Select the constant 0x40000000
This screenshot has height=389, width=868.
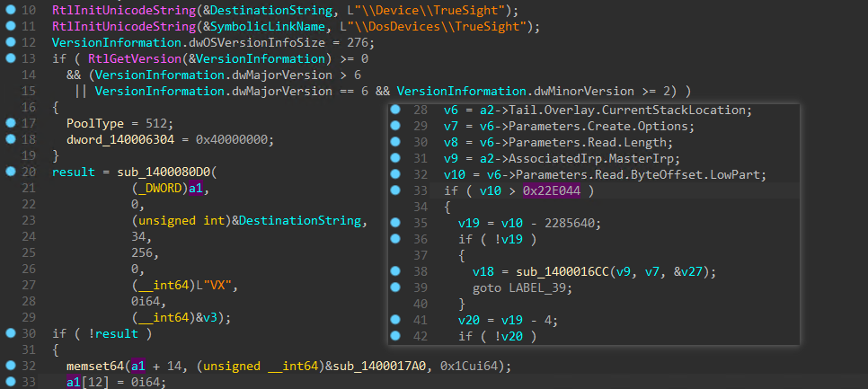(x=232, y=139)
